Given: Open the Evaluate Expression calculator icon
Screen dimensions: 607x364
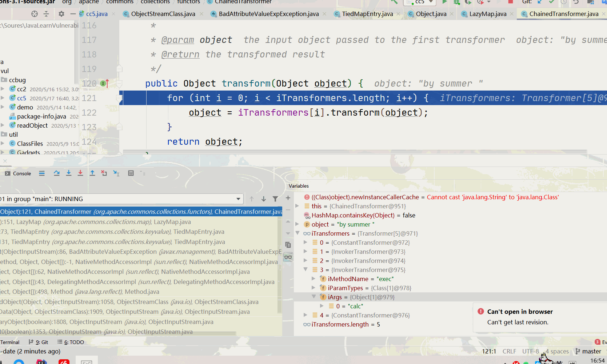Looking at the screenshot, I should tap(131, 173).
